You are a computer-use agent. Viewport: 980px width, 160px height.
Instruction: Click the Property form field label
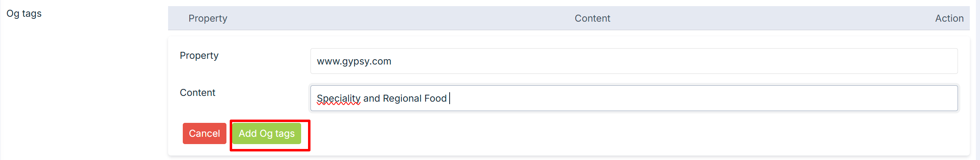(199, 56)
